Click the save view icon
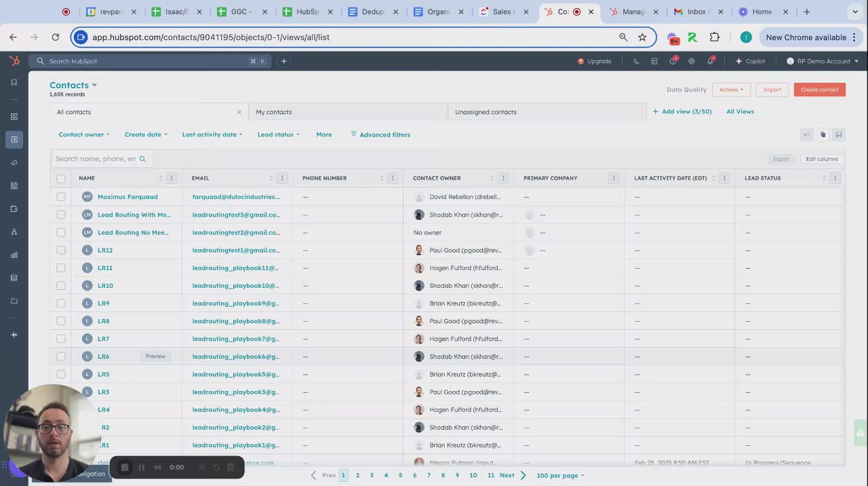 [839, 134]
